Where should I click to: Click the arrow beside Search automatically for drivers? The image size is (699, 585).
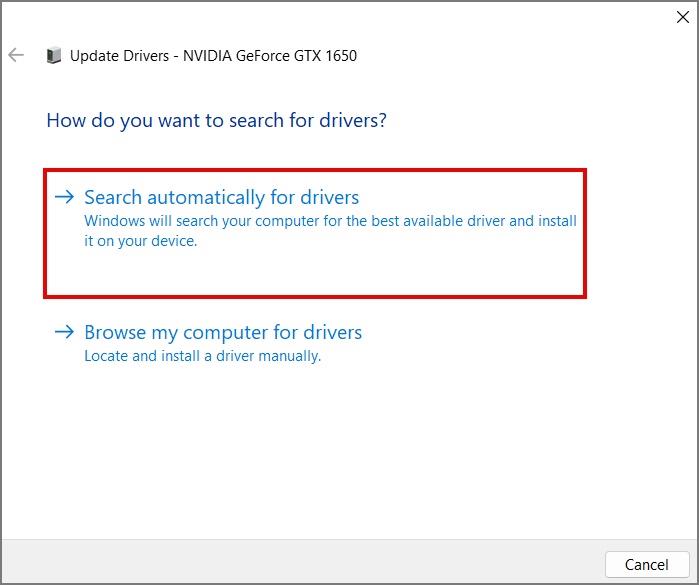pyautogui.click(x=64, y=197)
